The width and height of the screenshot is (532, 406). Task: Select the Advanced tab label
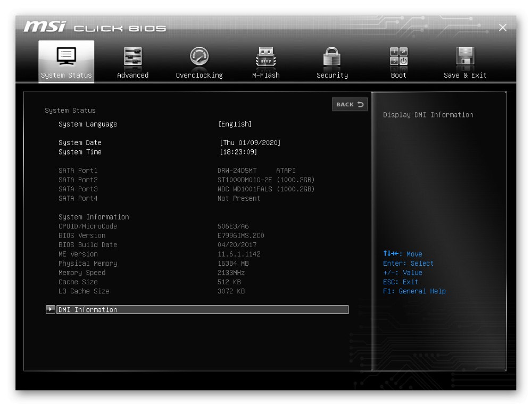pyautogui.click(x=132, y=75)
